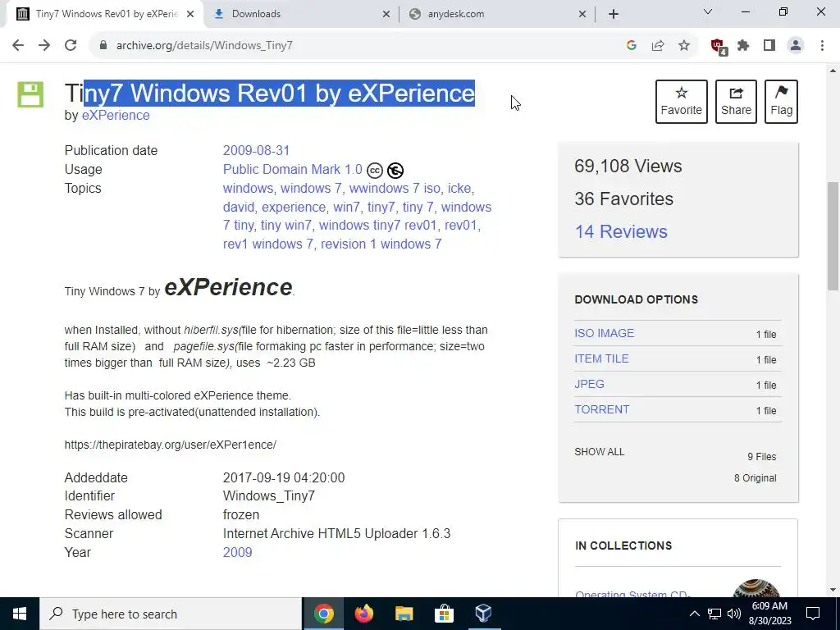Image resolution: width=840 pixels, height=630 pixels.
Task: Go forward to the next page
Action: [x=44, y=46]
